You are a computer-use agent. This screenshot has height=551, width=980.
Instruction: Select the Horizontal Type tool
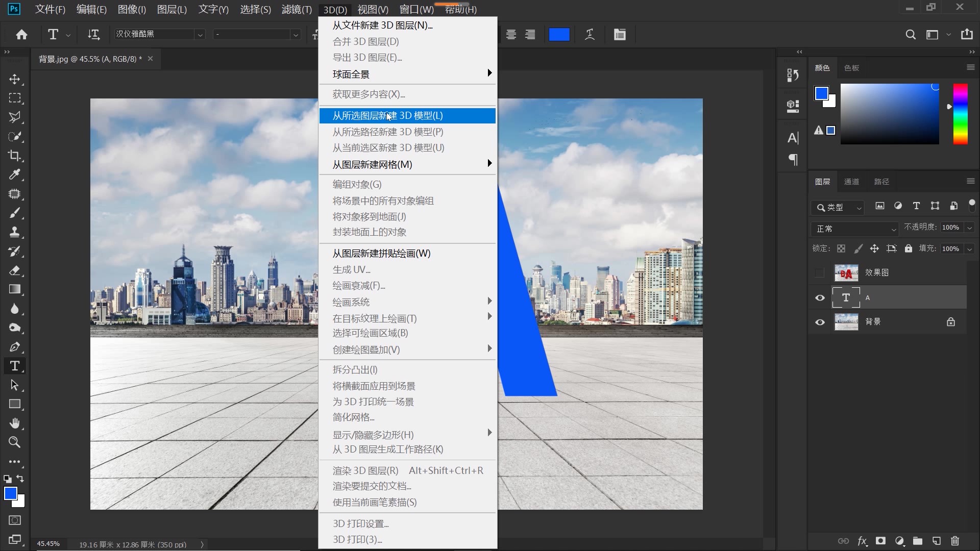point(15,366)
